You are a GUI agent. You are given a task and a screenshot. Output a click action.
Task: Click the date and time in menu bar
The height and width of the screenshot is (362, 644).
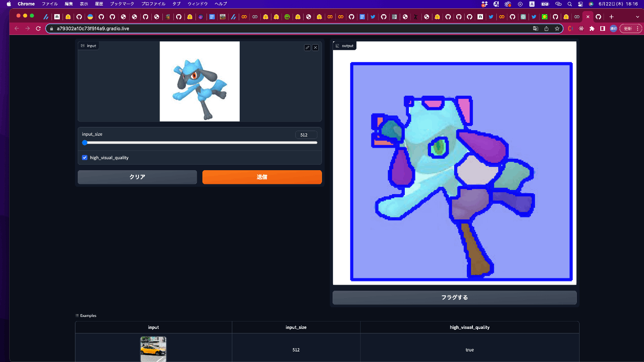[618, 4]
